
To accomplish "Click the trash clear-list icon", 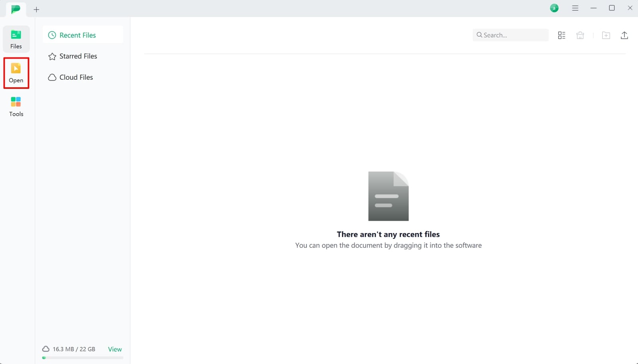I will point(580,35).
